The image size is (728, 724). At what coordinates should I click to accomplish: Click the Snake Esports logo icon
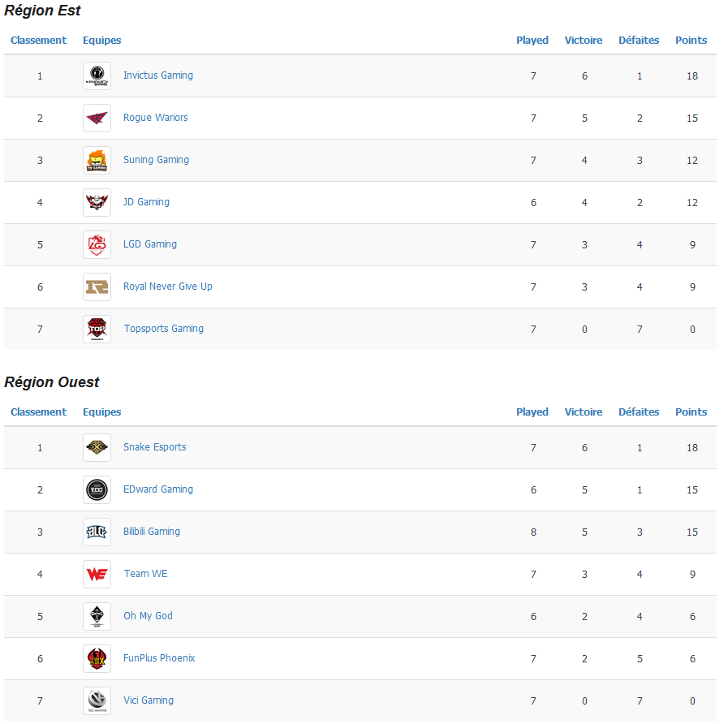click(x=97, y=448)
